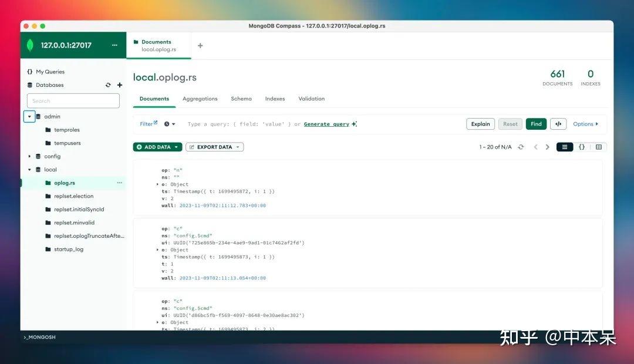Screen dimensions: 634x364
Task: Click the temproles collection folder icon
Action: pyautogui.click(x=48, y=130)
